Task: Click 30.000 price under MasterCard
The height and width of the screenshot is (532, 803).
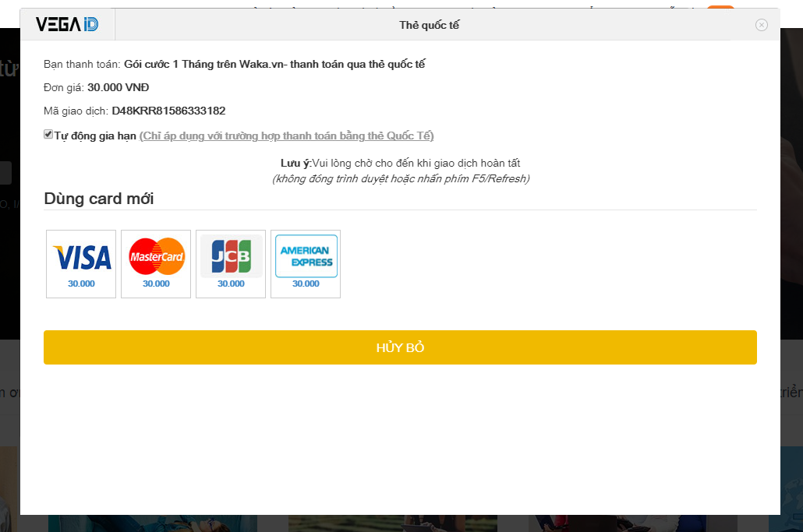Action: pos(156,284)
